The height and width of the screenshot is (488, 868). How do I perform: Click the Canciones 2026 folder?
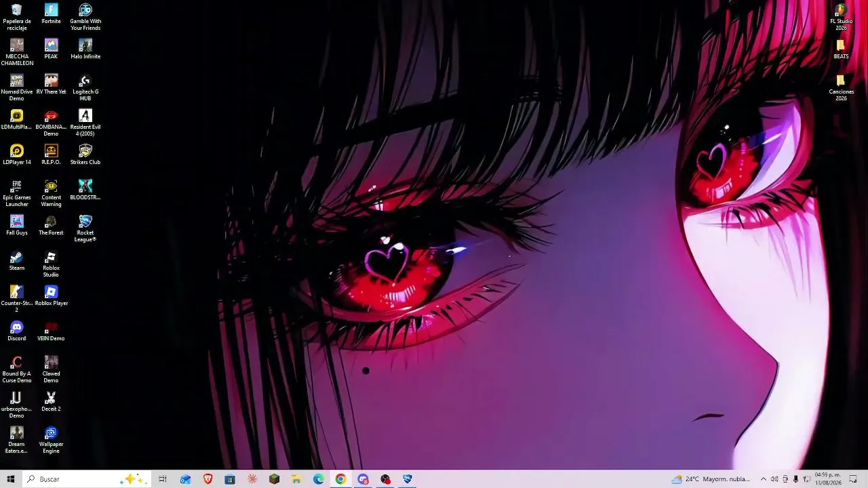pos(841,87)
